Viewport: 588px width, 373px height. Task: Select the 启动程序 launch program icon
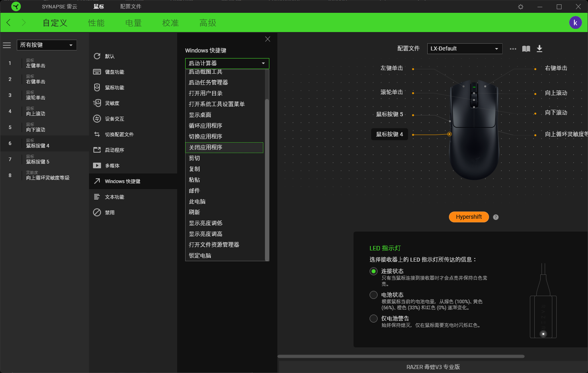(97, 150)
